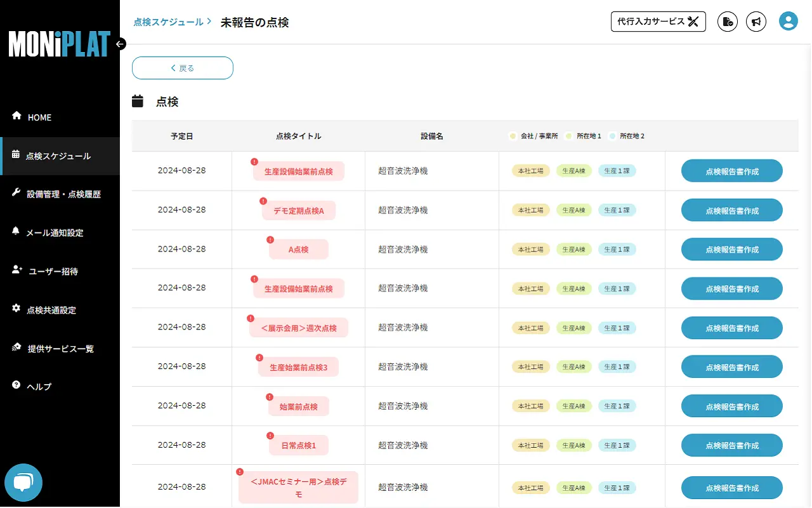The width and height of the screenshot is (812, 508).
Task: Click the bell icon for メール通知設定
Action: (15, 232)
